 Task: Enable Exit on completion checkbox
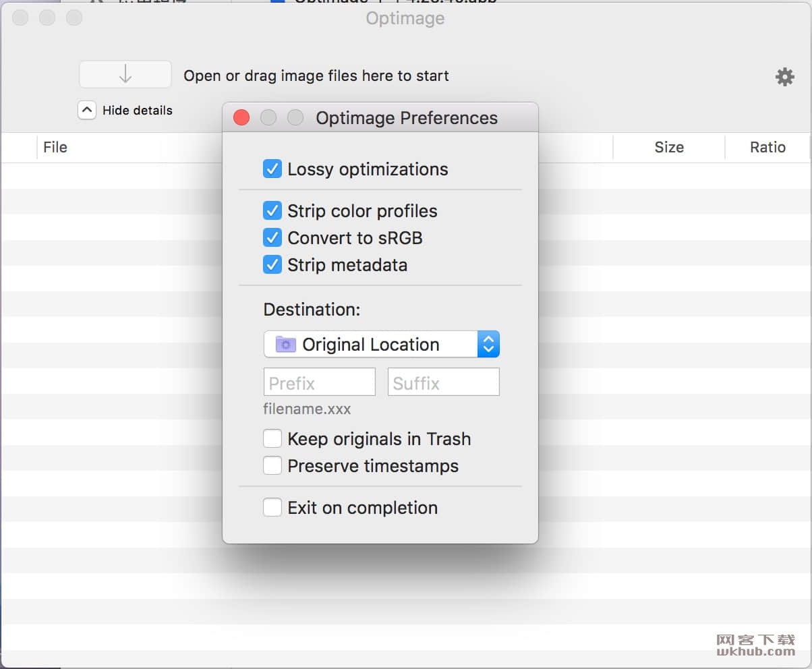tap(272, 507)
